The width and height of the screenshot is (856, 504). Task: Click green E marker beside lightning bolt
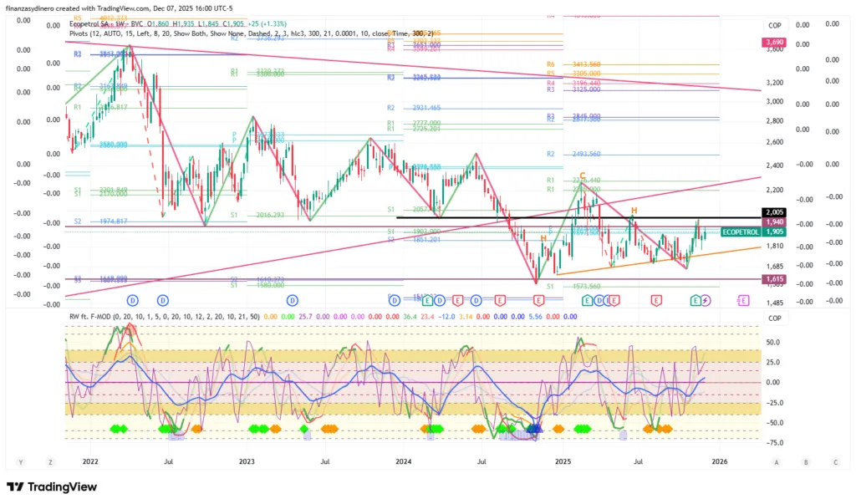tap(695, 299)
